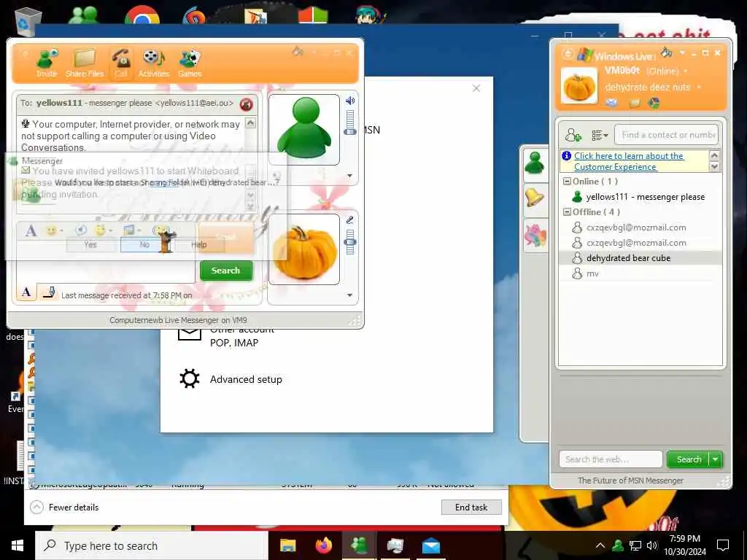Open the Action Center notifications icon

(x=723, y=545)
